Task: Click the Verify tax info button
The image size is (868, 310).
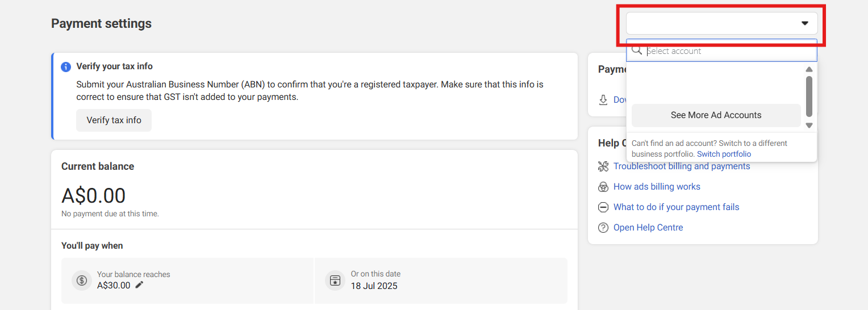Action: click(114, 120)
